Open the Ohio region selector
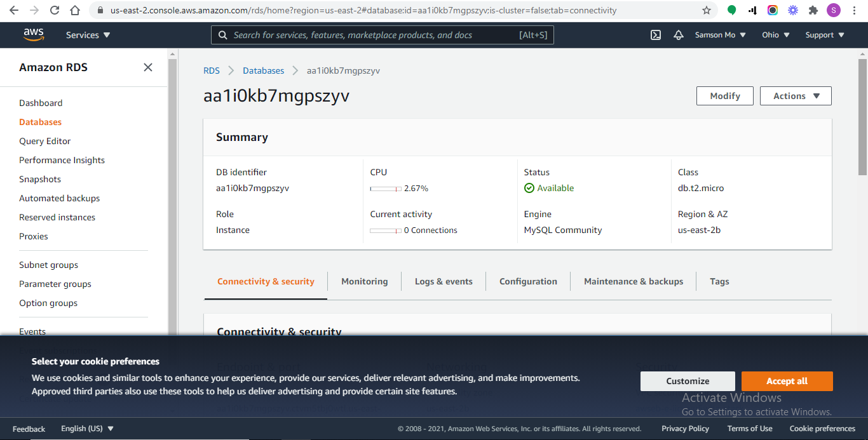This screenshot has width=868, height=440. tap(775, 35)
